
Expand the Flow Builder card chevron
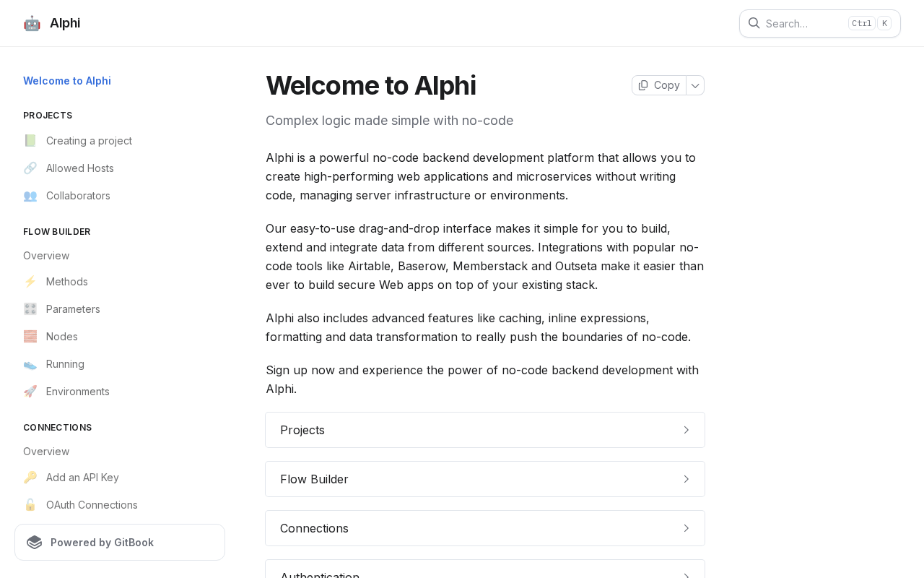tap(687, 479)
